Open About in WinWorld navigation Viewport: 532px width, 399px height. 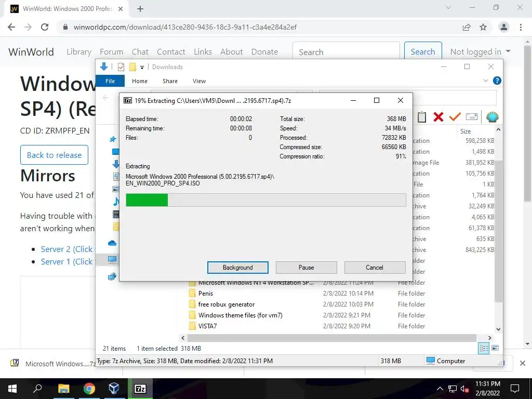point(232,51)
